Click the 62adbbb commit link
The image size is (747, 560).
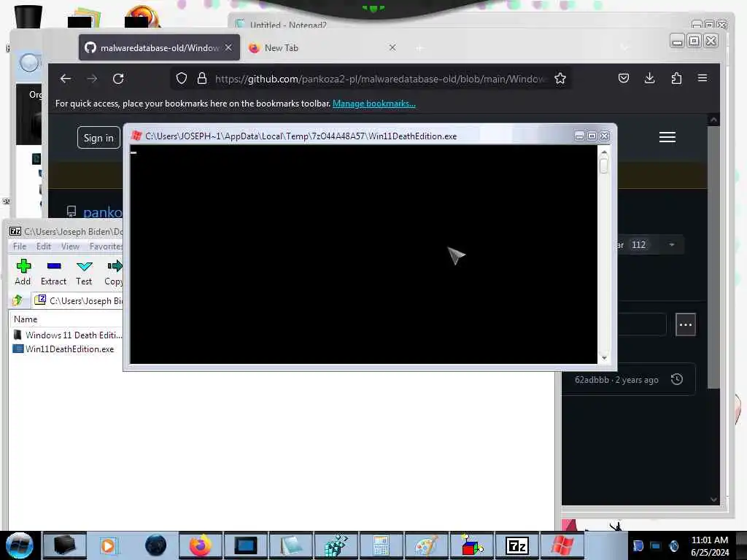click(592, 379)
